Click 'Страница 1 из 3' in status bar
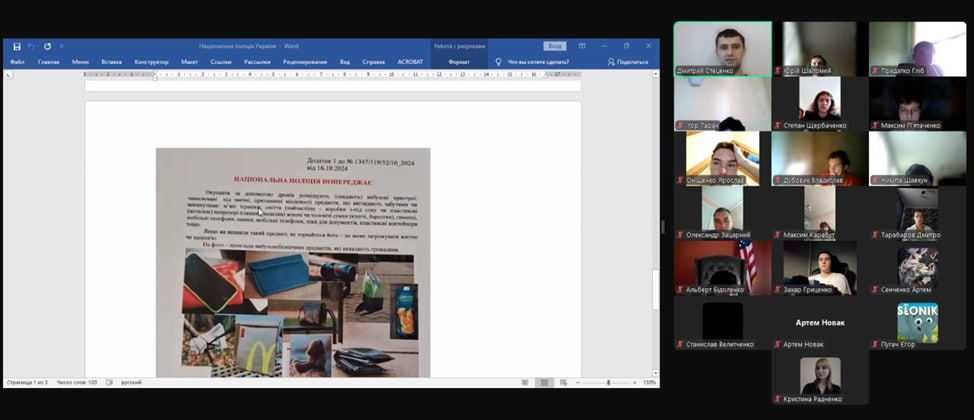 click(x=27, y=382)
